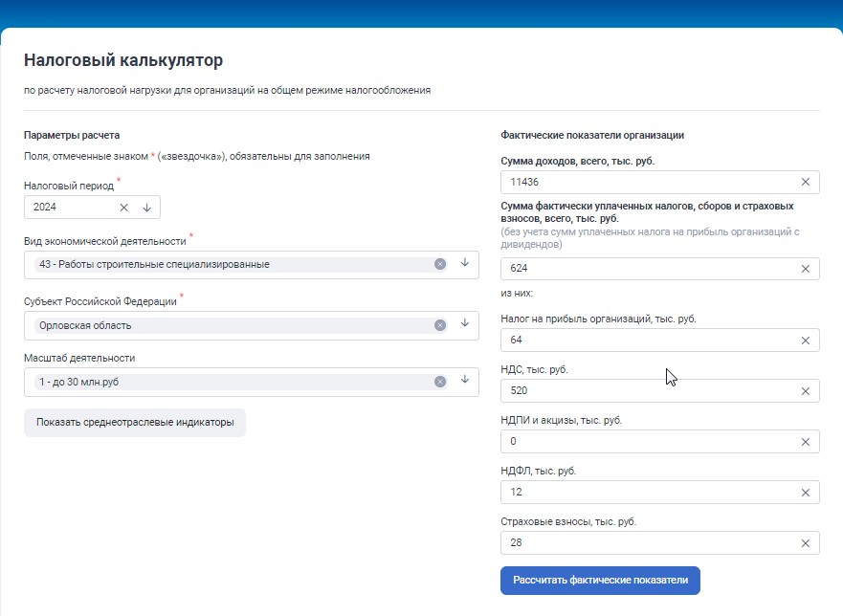Image resolution: width=843 pixels, height=616 pixels.
Task: Open the Налоговый период dropdown list
Action: click(147, 208)
